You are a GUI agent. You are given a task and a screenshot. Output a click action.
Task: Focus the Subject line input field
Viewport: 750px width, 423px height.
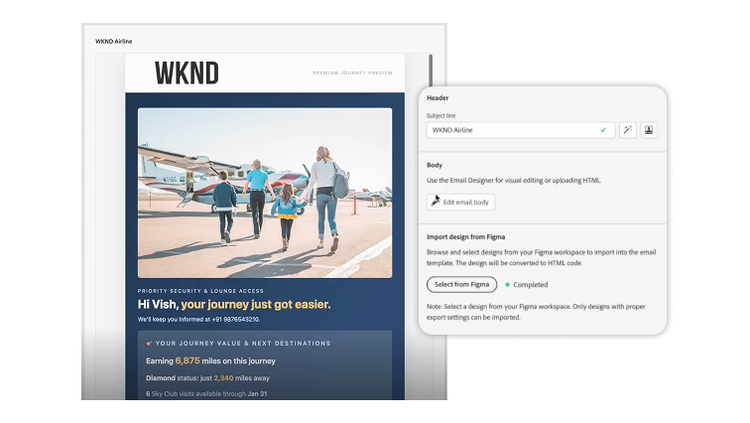(x=510, y=130)
